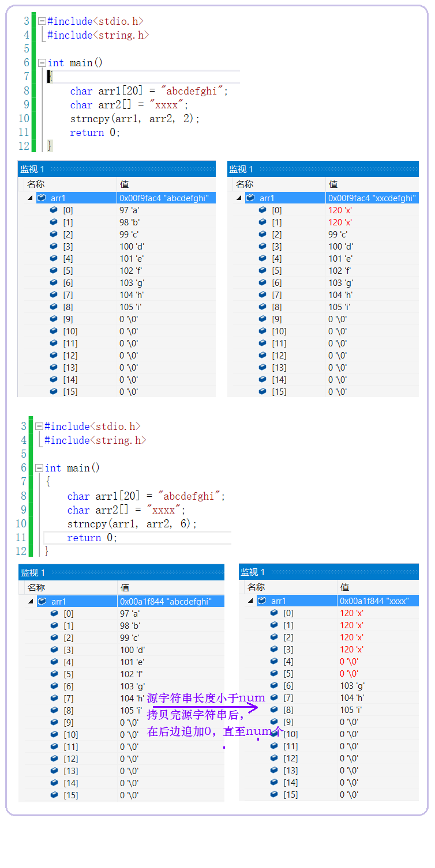Click line number 10 beside strncpy(arr1, arr2, 2)
The height and width of the screenshot is (868, 435).
[24, 119]
